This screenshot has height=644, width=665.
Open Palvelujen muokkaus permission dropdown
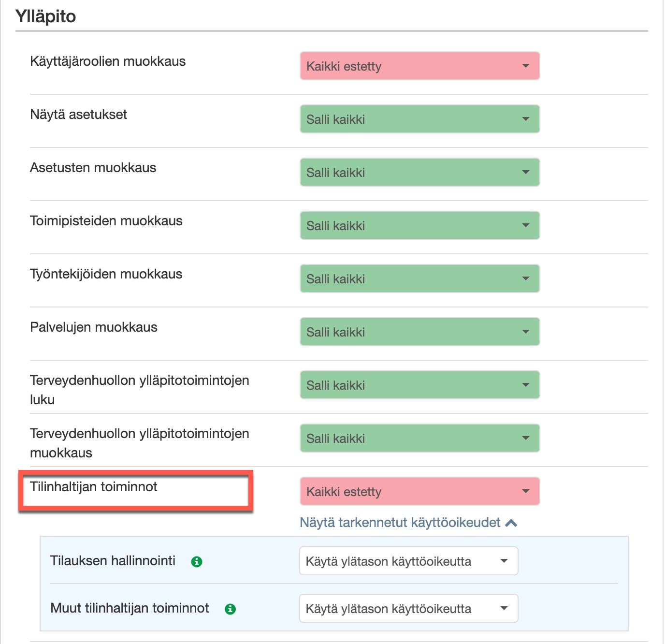pos(419,332)
